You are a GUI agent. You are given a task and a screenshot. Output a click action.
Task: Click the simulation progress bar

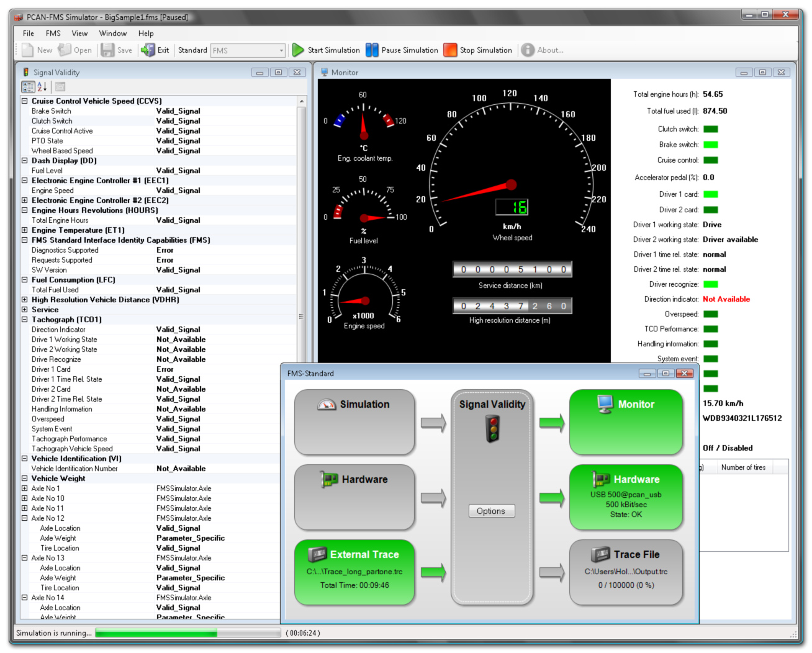point(187,633)
